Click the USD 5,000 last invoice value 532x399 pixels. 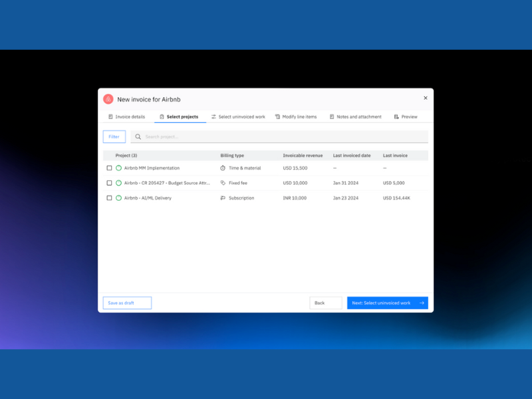coord(394,183)
